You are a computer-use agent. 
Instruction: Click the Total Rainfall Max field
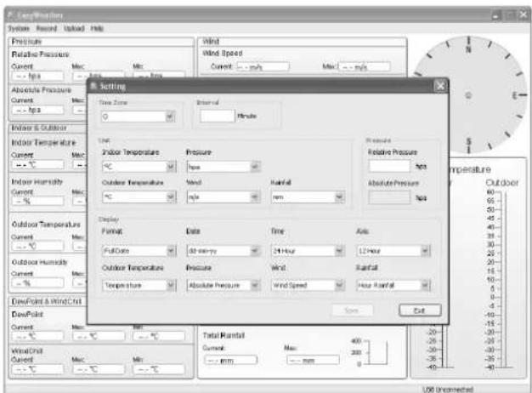(x=313, y=360)
